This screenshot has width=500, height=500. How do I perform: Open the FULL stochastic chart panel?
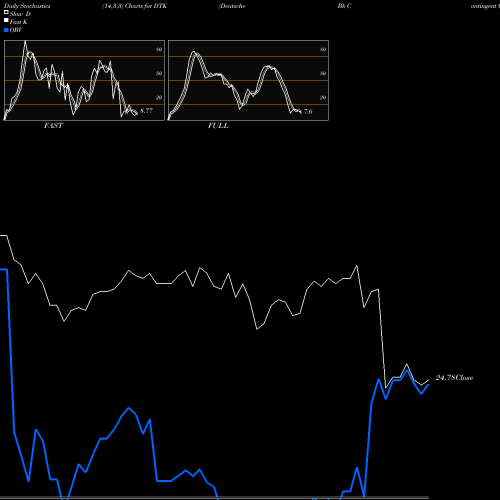click(x=248, y=80)
